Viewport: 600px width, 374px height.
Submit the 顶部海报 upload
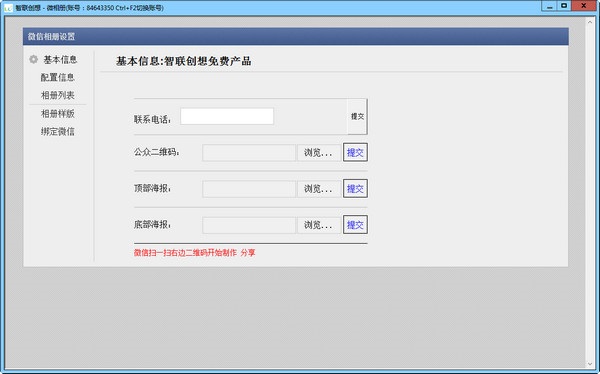coord(355,188)
